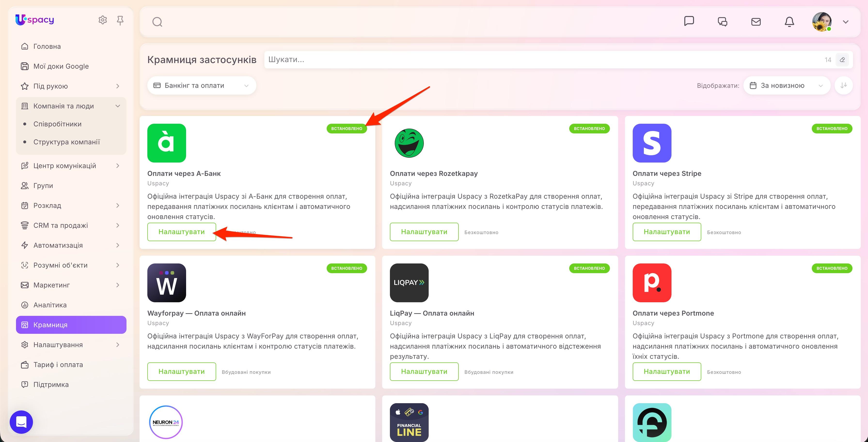Click the Rozetkapay smiley logo
Screen dimensions: 868x442
point(409,143)
